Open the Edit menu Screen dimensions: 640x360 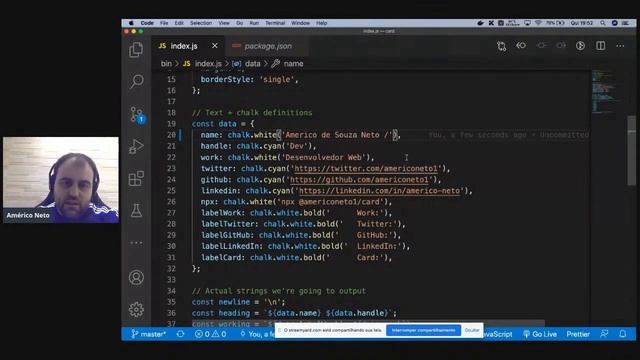[179, 23]
